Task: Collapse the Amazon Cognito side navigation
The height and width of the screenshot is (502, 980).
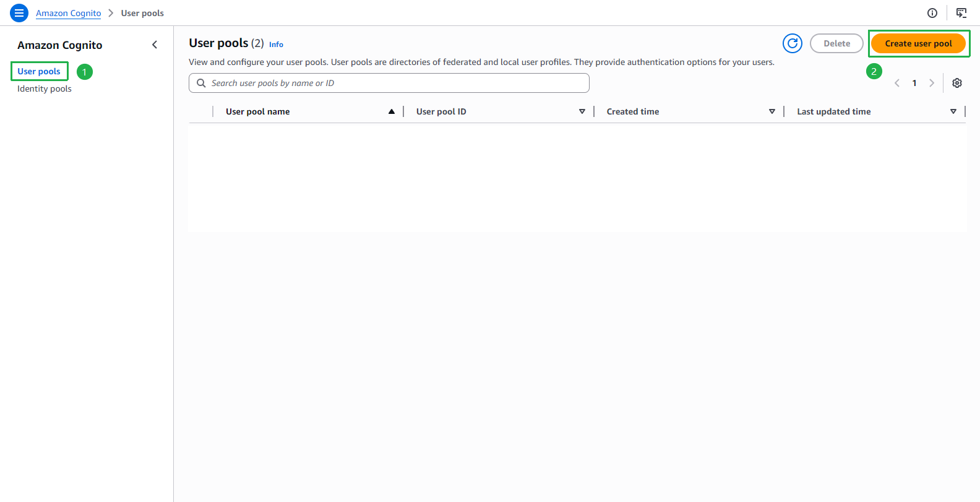Action: [155, 45]
